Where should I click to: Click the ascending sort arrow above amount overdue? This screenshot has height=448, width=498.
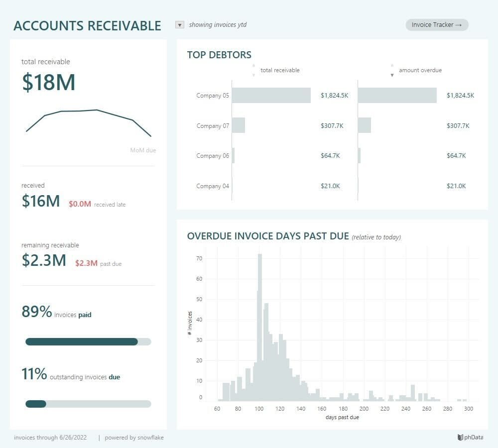tap(392, 65)
